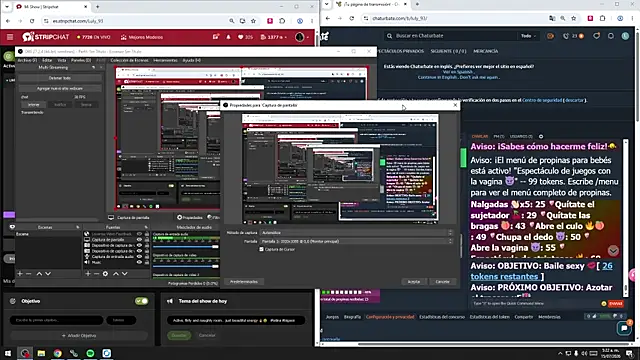640x360 pixels.
Task: Open the chat settings gear icon
Action: [x=541, y=136]
